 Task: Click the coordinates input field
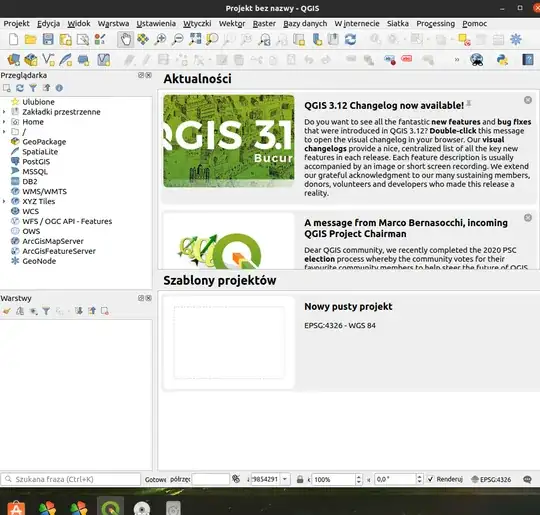(210, 479)
